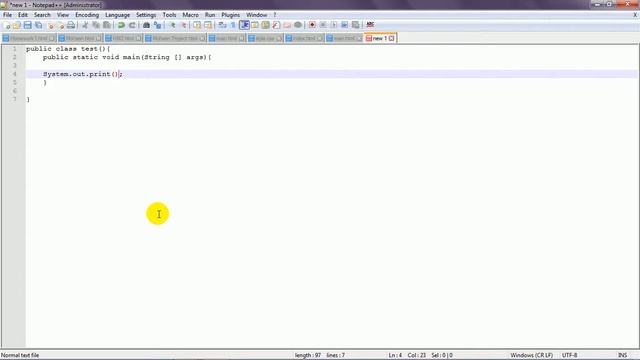Screen dimensions: 640x360
Task: Click the Zoom Out toolbar icon
Action: [x=183, y=25]
